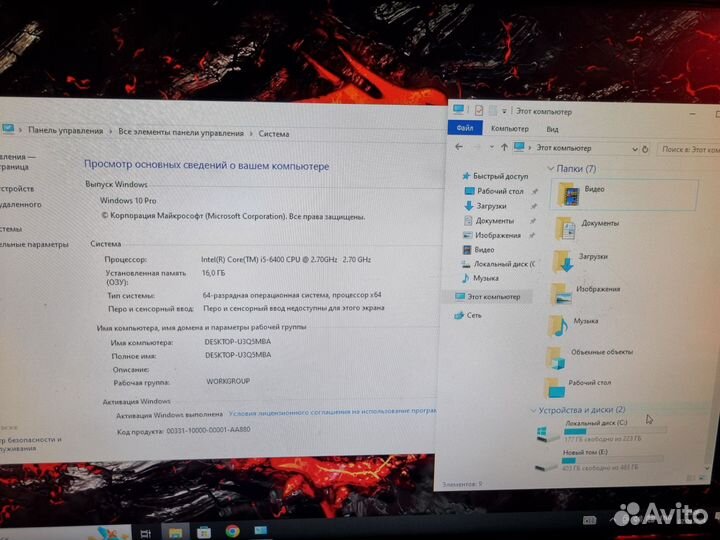Launch Google Chrome from the taskbar
The width and height of the screenshot is (720, 540).
pyautogui.click(x=232, y=532)
